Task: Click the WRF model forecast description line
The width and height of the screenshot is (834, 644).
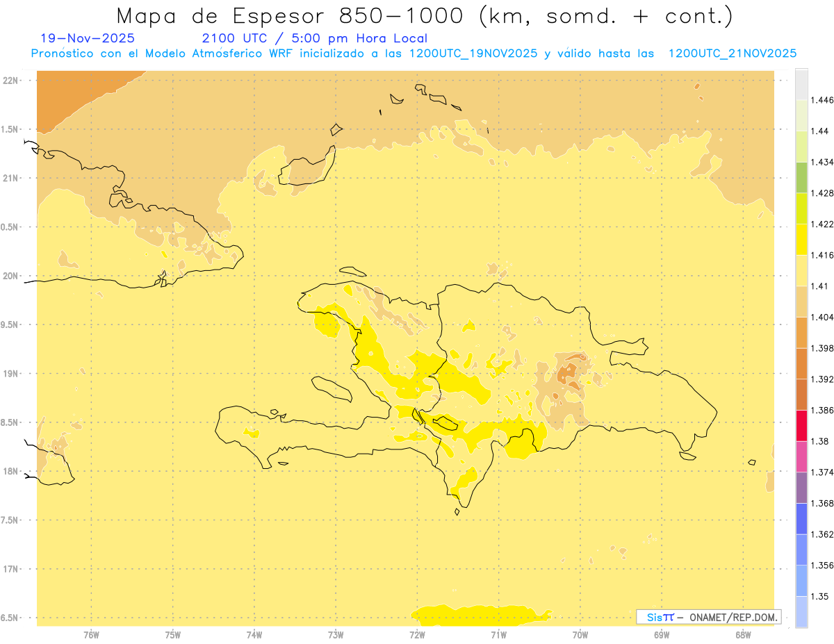Action: point(414,53)
